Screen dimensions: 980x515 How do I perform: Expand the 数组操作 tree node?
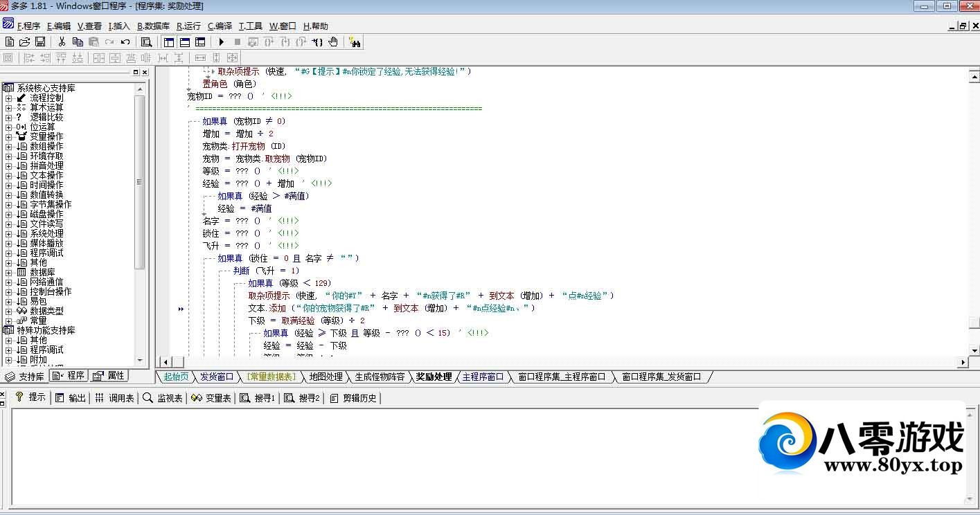[8, 147]
